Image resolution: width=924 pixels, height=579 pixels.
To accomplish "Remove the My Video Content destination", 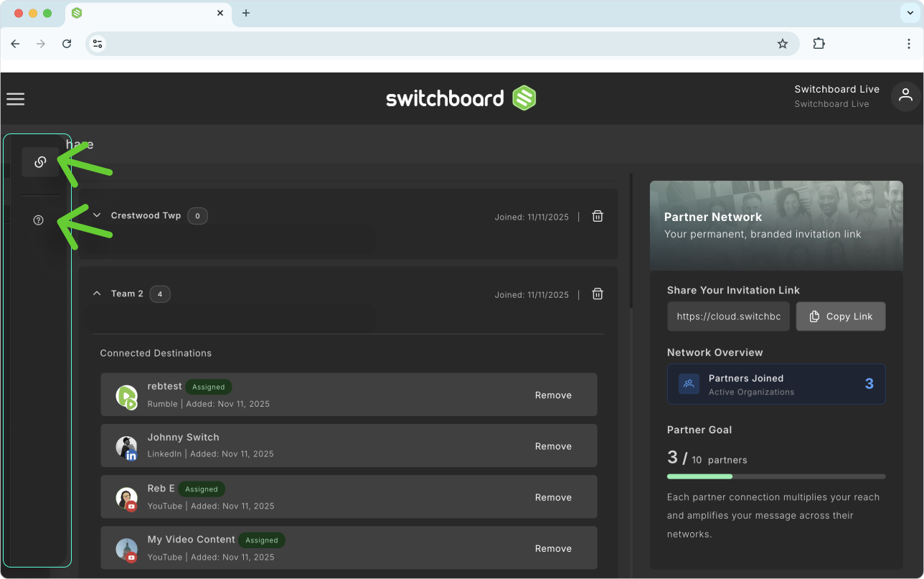I will click(x=553, y=548).
